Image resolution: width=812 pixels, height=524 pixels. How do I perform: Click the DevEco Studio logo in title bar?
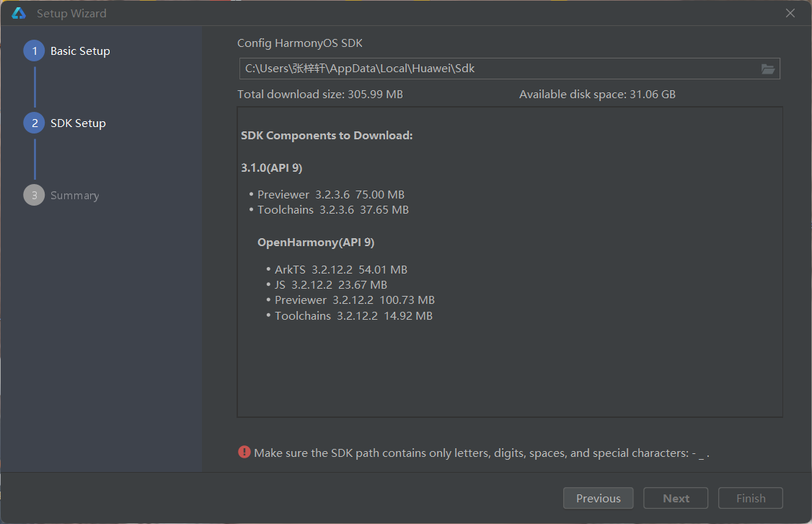pos(19,14)
